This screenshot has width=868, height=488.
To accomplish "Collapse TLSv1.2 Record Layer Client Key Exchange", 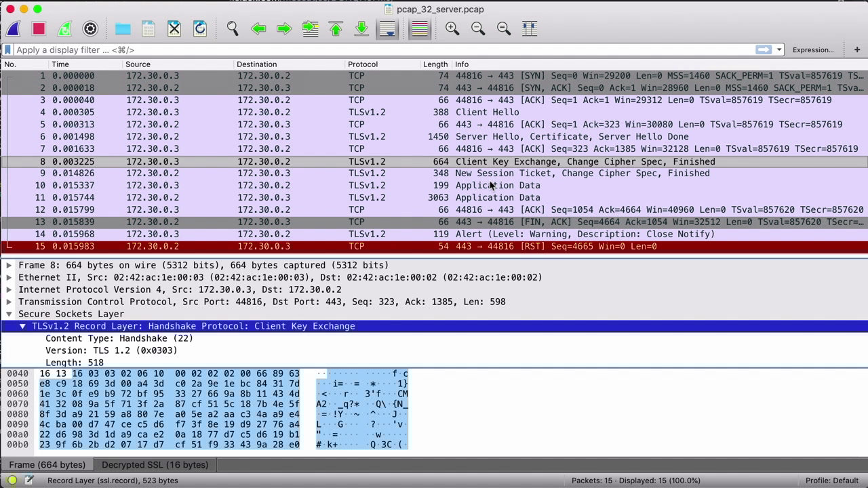I will (22, 326).
